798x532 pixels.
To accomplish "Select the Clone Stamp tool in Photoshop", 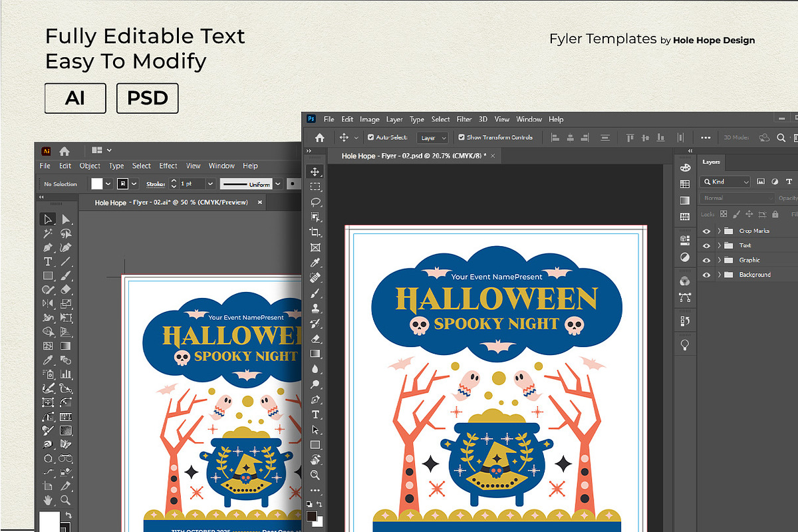I will pyautogui.click(x=315, y=308).
